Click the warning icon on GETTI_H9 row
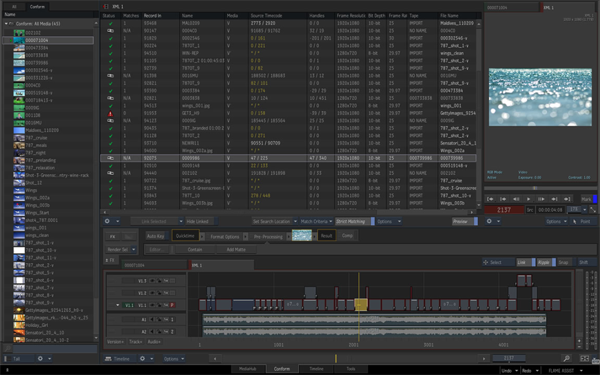The width and height of the screenshot is (600, 375). click(x=111, y=114)
